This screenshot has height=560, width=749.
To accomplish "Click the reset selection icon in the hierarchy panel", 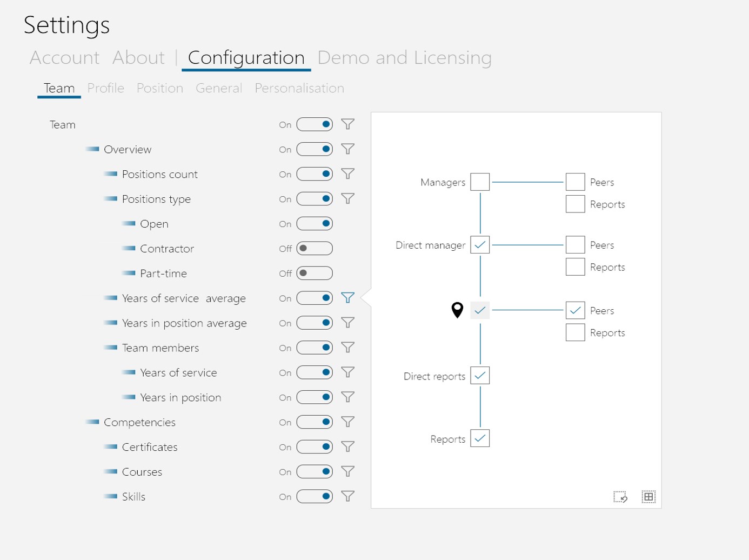I will tap(620, 497).
